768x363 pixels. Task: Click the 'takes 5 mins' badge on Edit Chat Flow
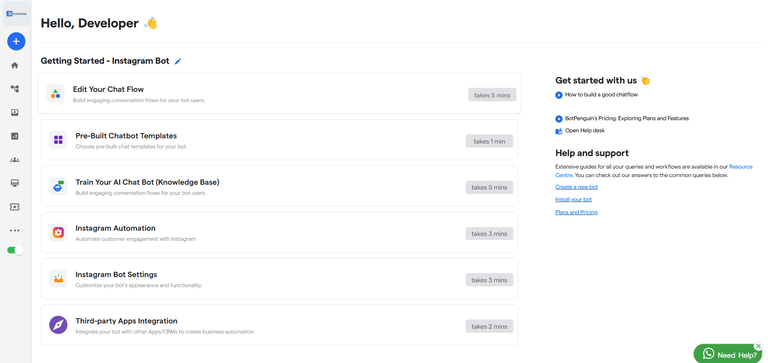pyautogui.click(x=492, y=95)
